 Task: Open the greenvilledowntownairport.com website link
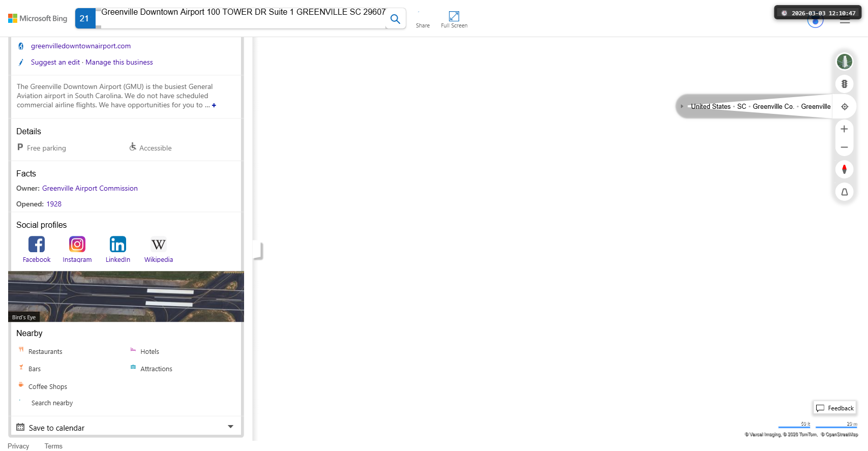click(81, 46)
